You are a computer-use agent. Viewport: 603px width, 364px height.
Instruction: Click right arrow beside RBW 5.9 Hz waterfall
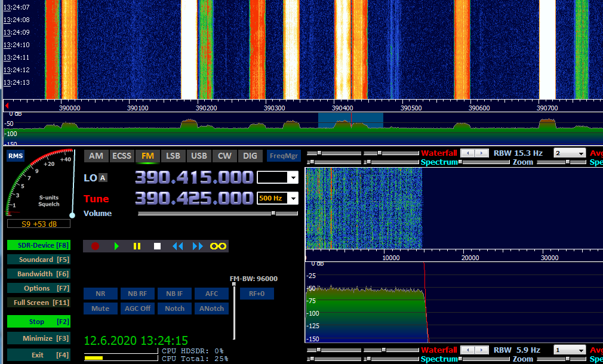pos(481,350)
